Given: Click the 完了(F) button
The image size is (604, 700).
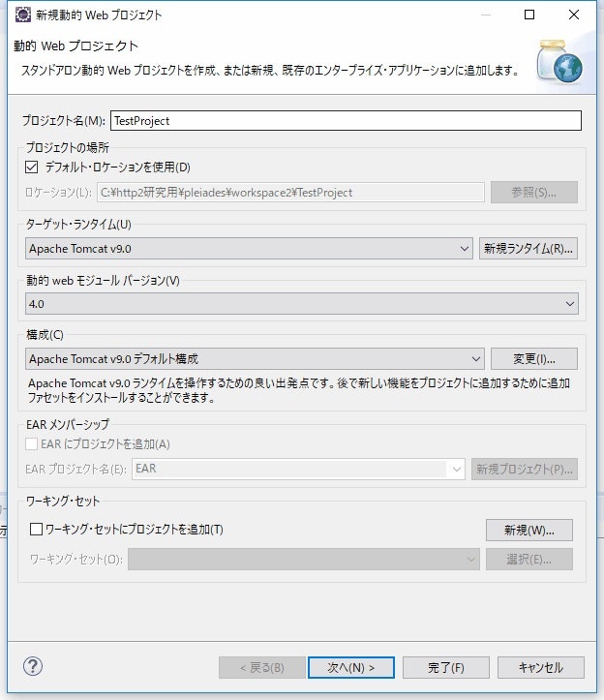Looking at the screenshot, I should pos(446,667).
